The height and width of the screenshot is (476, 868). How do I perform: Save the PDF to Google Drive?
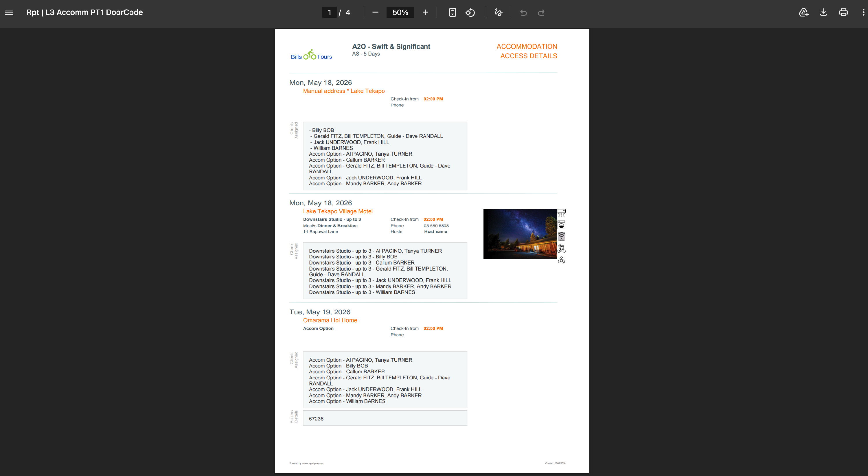pyautogui.click(x=803, y=12)
